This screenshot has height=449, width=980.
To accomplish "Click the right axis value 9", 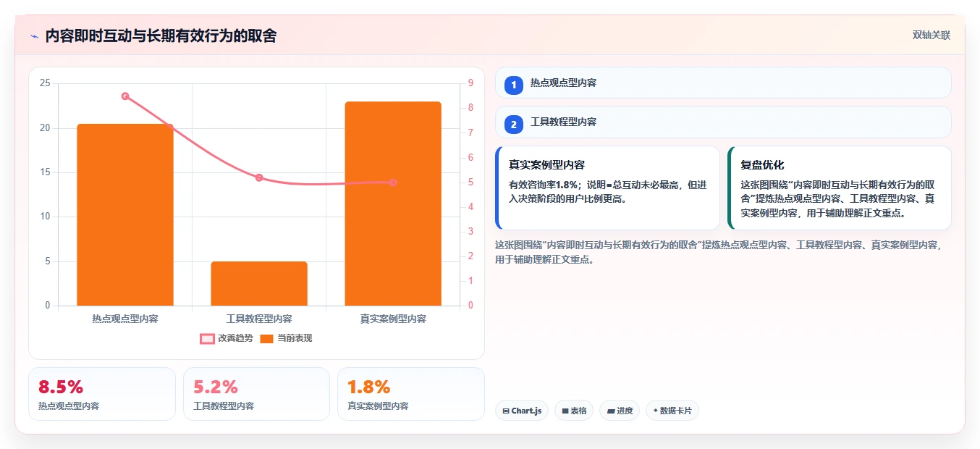I will [471, 83].
